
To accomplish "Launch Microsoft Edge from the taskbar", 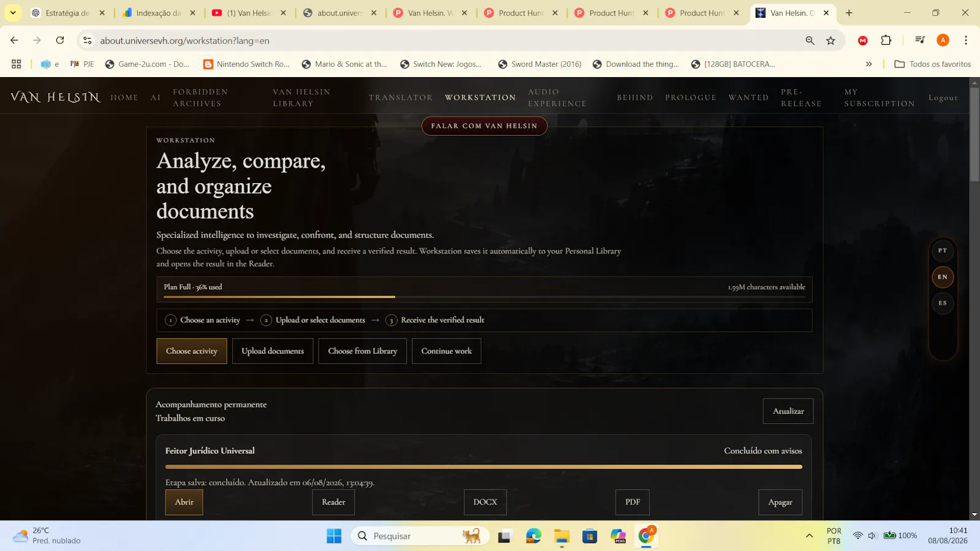I will (x=533, y=536).
